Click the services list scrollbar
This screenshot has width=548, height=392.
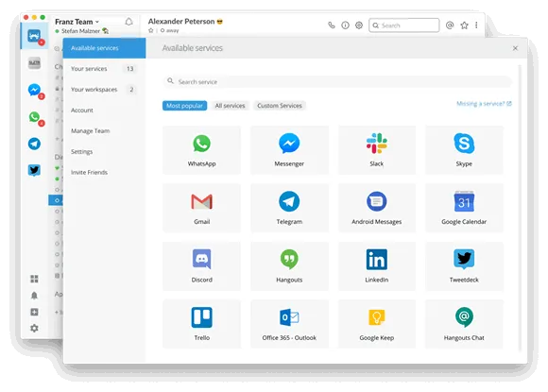click(520, 208)
